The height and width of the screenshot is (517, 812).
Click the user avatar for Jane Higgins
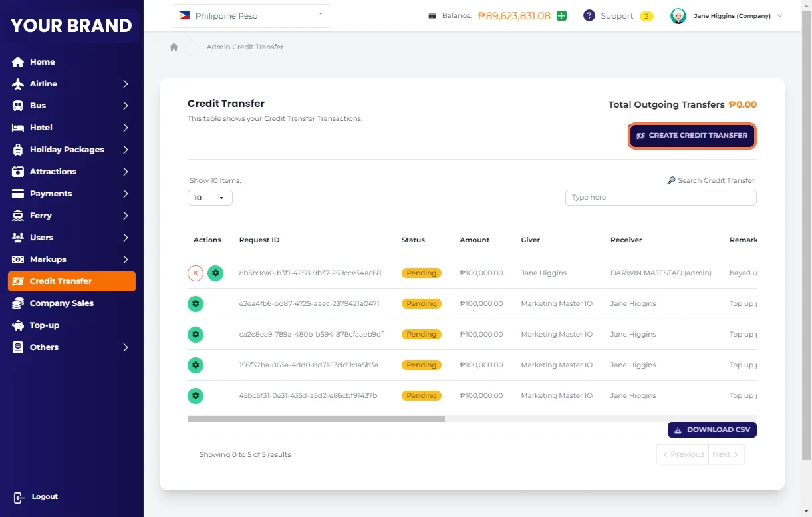678,16
